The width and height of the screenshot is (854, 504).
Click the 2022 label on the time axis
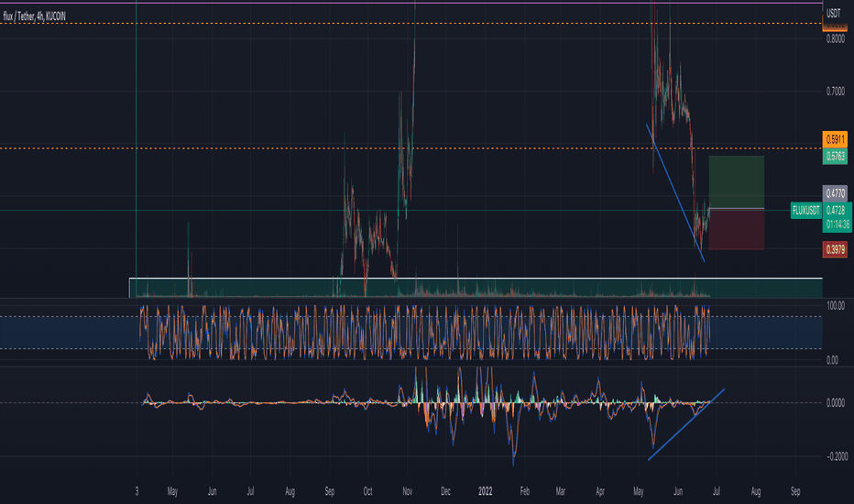485,491
